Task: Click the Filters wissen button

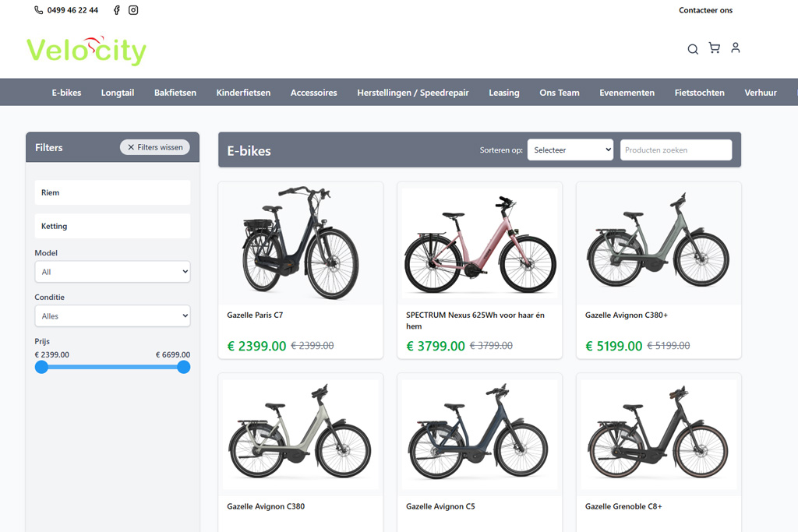Action: [155, 147]
